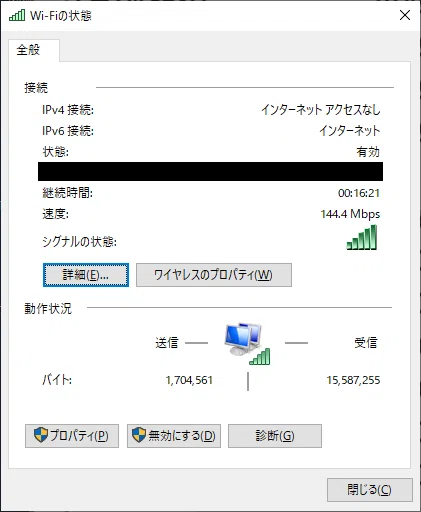Close the Wi-Fiの状態 window

click(405, 15)
